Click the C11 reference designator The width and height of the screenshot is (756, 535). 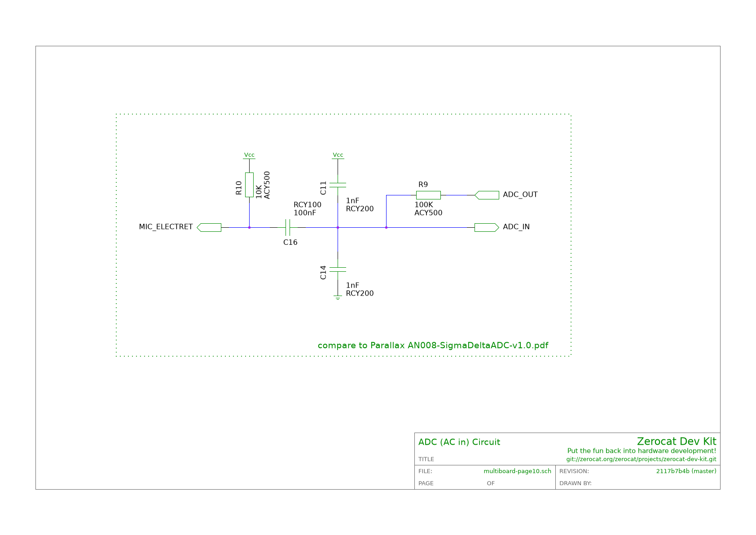323,188
